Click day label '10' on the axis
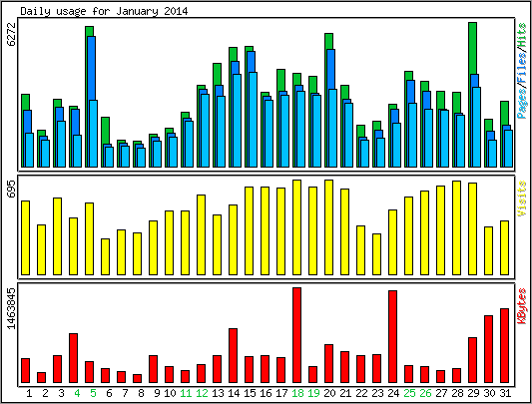 click(170, 393)
